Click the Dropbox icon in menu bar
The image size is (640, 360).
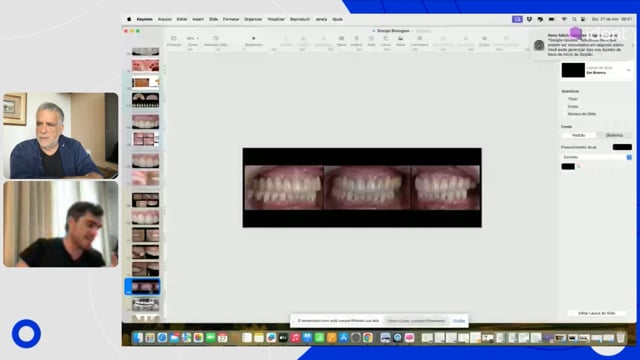tap(529, 19)
